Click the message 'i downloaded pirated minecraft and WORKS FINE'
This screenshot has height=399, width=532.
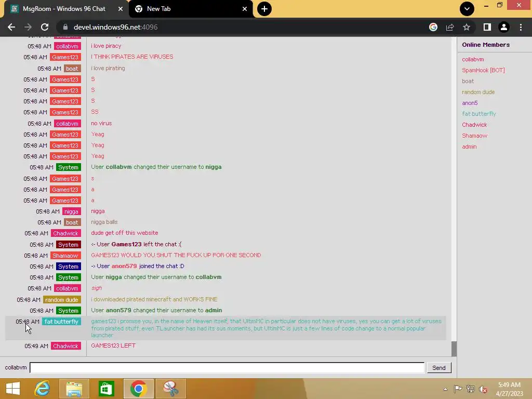pyautogui.click(x=154, y=299)
